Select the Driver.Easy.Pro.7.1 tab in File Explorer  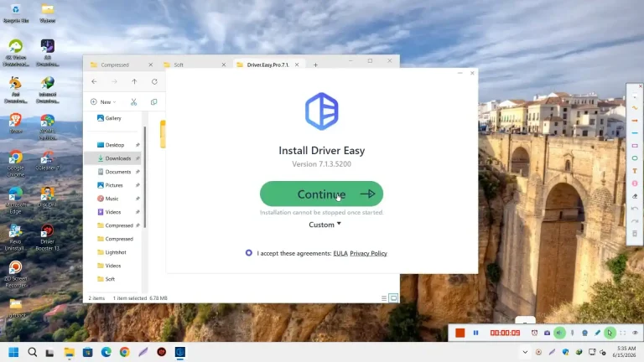tap(267, 65)
